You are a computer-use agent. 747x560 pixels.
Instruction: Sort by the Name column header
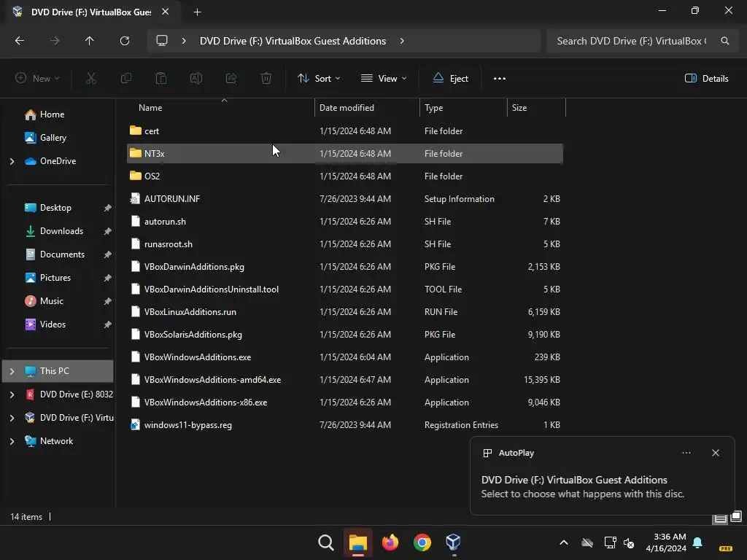coord(150,108)
